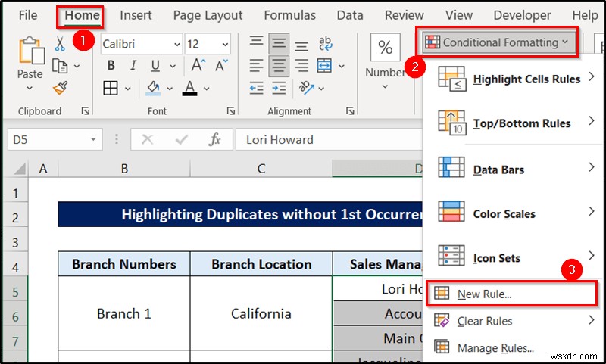Click the Conditional Formatting button

[x=497, y=42]
